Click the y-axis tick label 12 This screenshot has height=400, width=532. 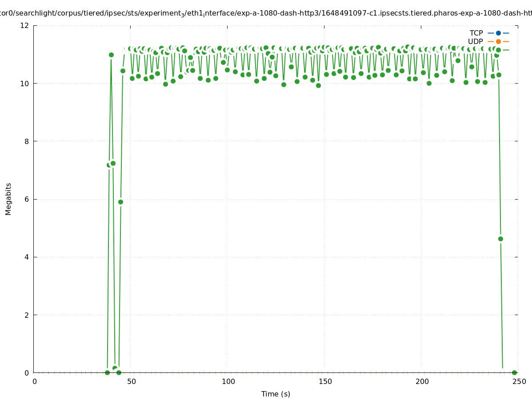tap(24, 25)
